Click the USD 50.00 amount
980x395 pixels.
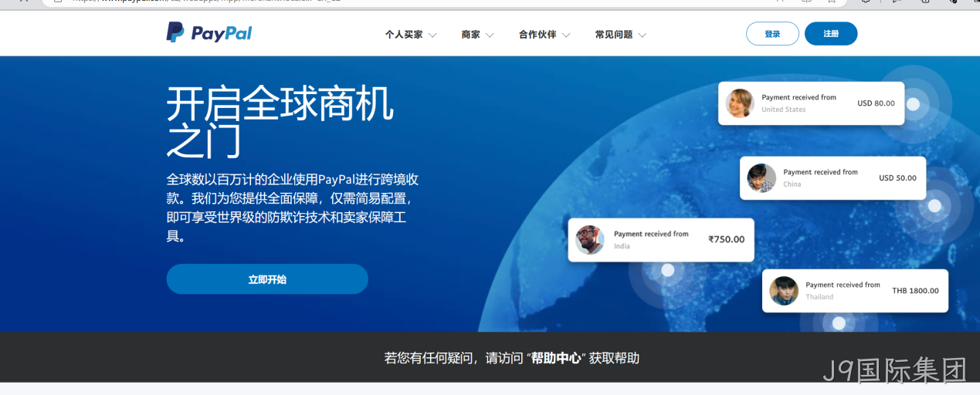pos(897,178)
